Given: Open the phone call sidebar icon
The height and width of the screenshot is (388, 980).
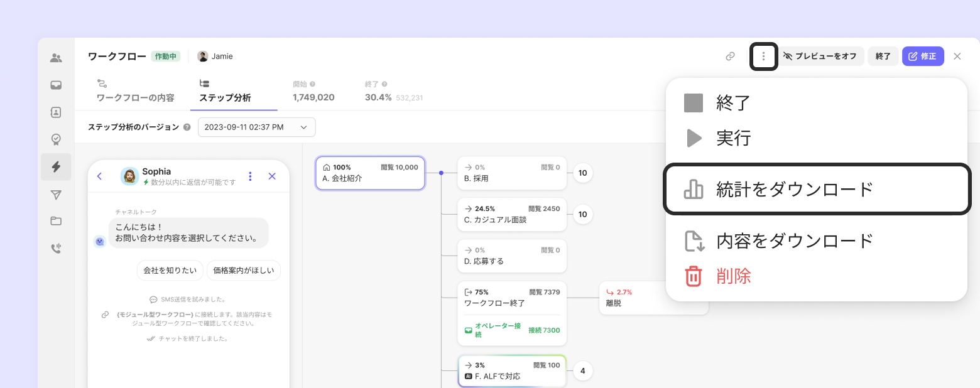Looking at the screenshot, I should pyautogui.click(x=56, y=249).
